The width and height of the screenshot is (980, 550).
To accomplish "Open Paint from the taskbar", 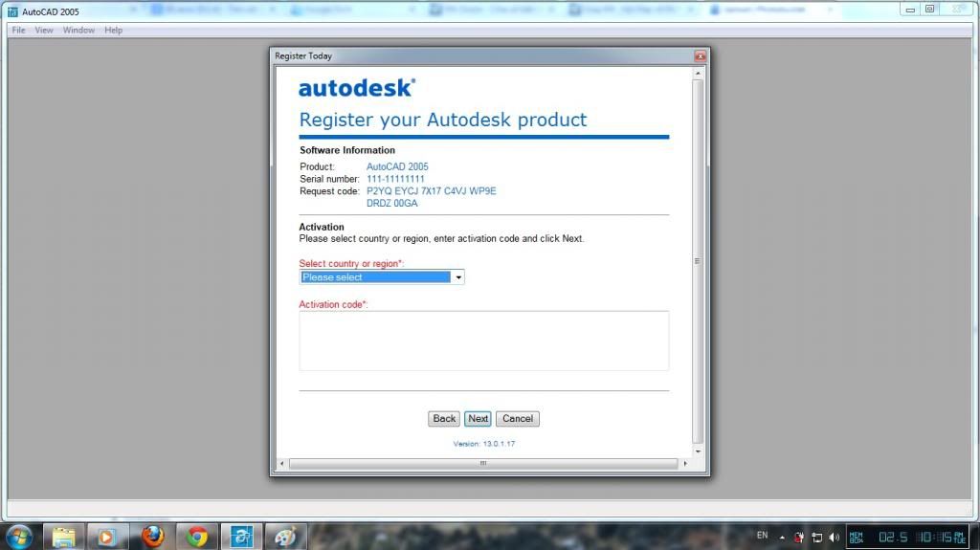I will (x=285, y=538).
